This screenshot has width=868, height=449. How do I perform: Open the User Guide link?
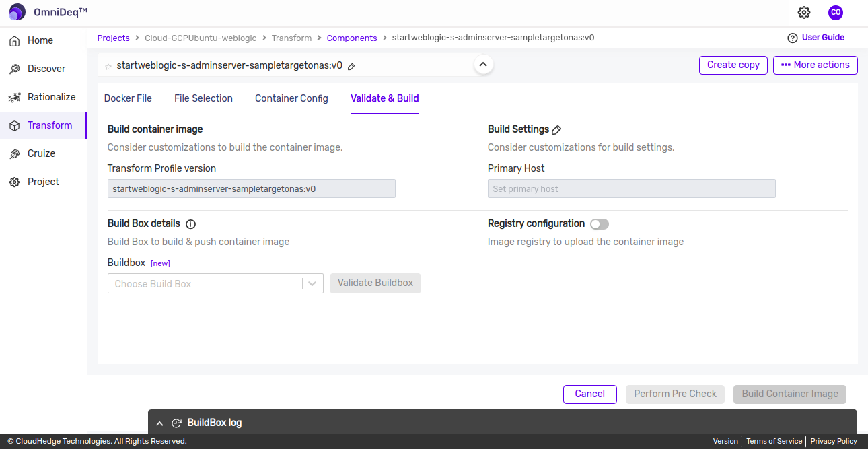pyautogui.click(x=822, y=38)
